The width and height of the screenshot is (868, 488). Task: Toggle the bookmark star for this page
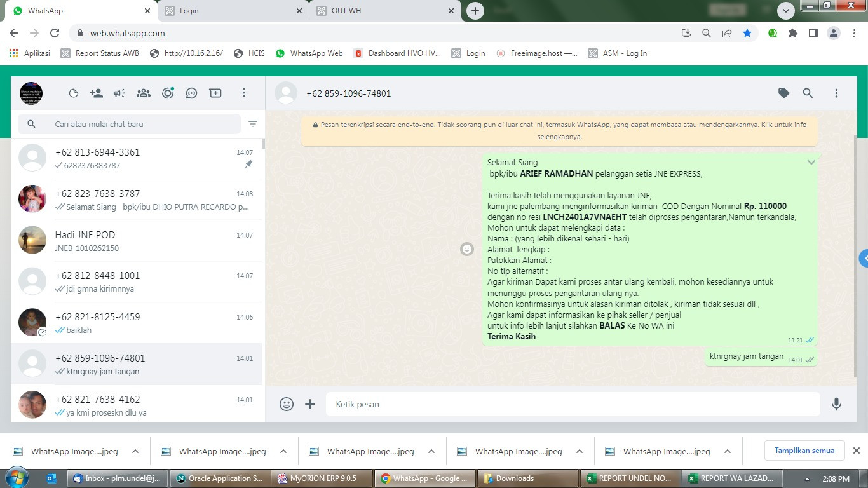tap(747, 33)
